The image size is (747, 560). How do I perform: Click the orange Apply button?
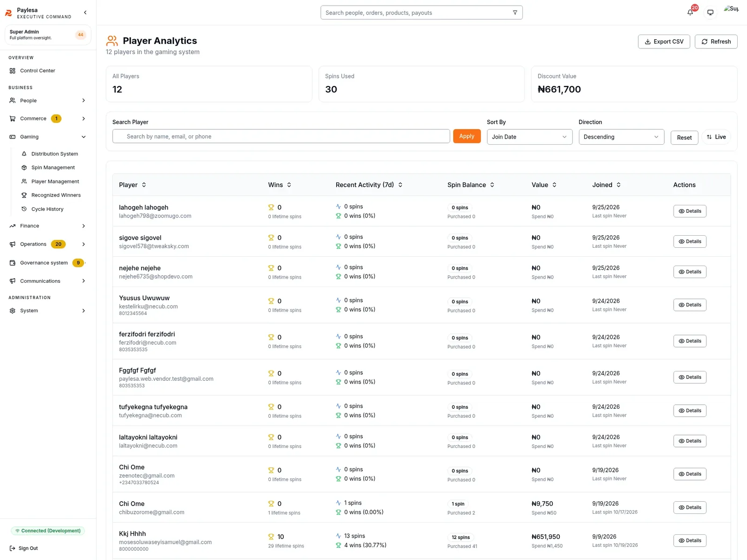(467, 136)
